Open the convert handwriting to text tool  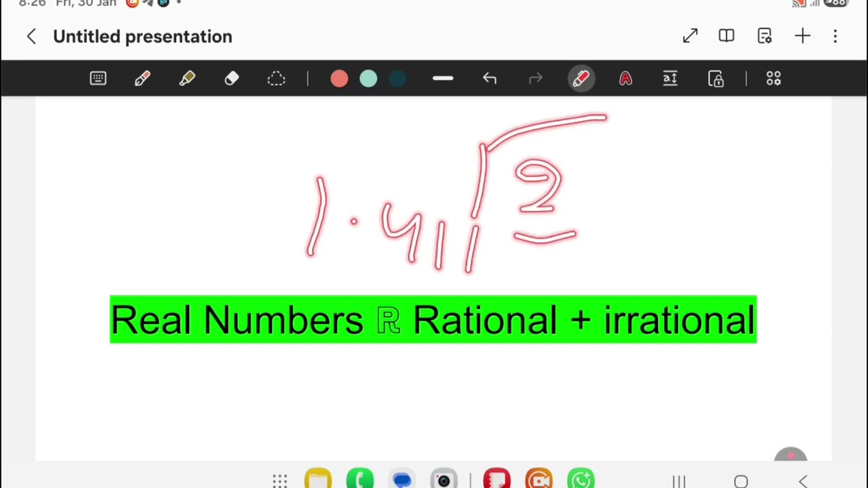[x=670, y=79]
